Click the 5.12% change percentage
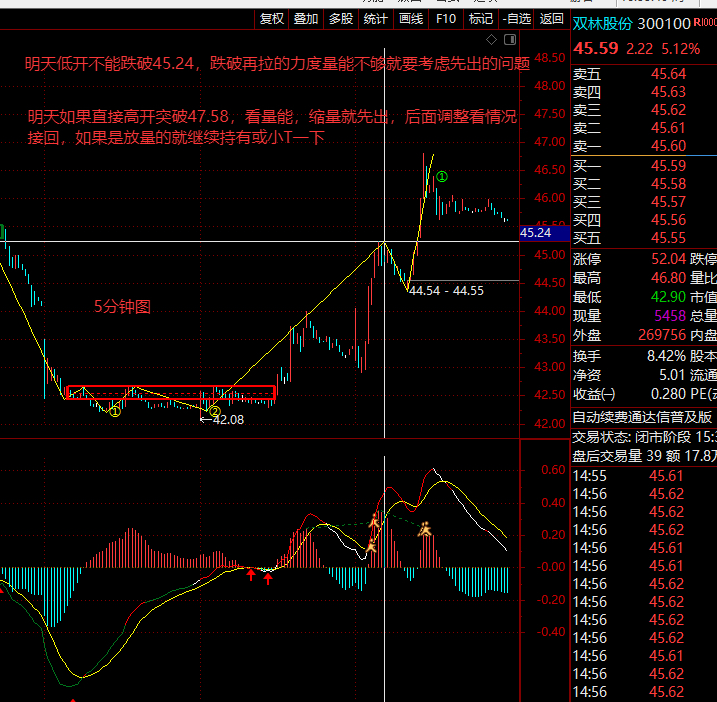Image resolution: width=717 pixels, height=702 pixels. pyautogui.click(x=680, y=48)
